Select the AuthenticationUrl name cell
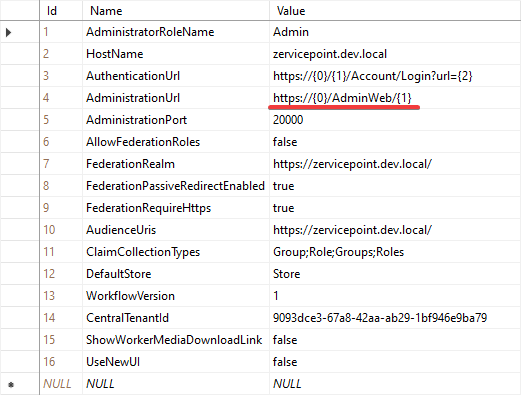522x396 pixels. point(176,76)
